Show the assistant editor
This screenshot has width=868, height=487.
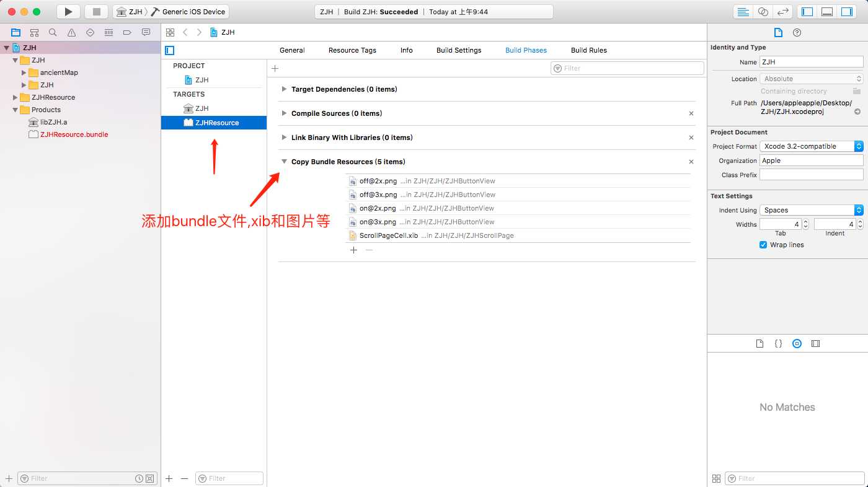[x=763, y=12]
